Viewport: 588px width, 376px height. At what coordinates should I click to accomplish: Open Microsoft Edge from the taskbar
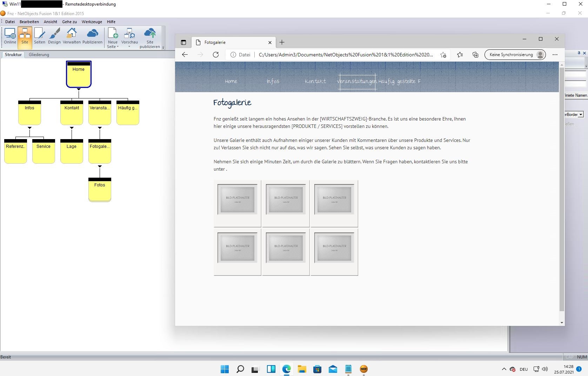pyautogui.click(x=287, y=369)
